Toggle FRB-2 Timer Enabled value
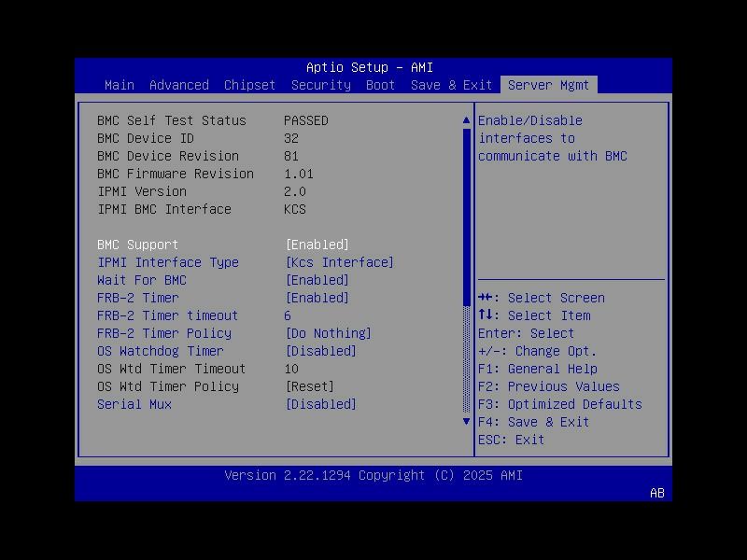The width and height of the screenshot is (747, 560). coord(317,298)
